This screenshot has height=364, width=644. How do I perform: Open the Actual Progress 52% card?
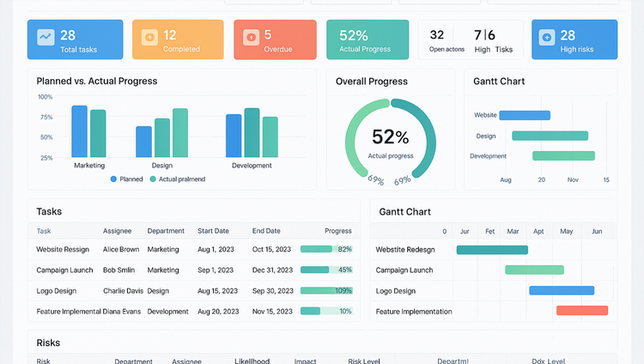click(367, 39)
